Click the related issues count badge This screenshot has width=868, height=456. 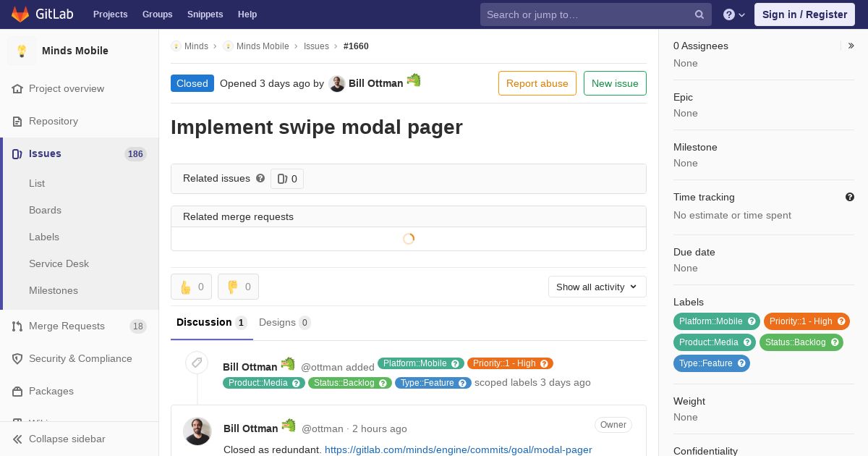pyautogui.click(x=287, y=179)
